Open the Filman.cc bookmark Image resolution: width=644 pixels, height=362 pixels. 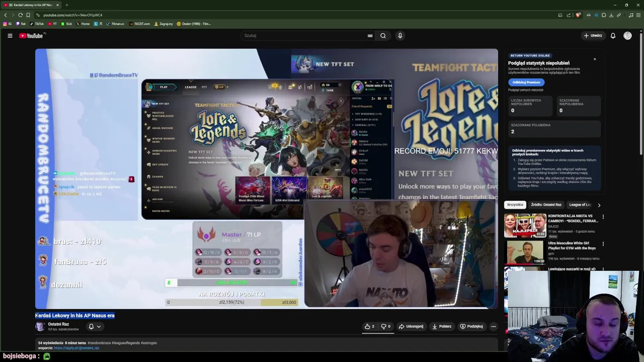pos(115,24)
